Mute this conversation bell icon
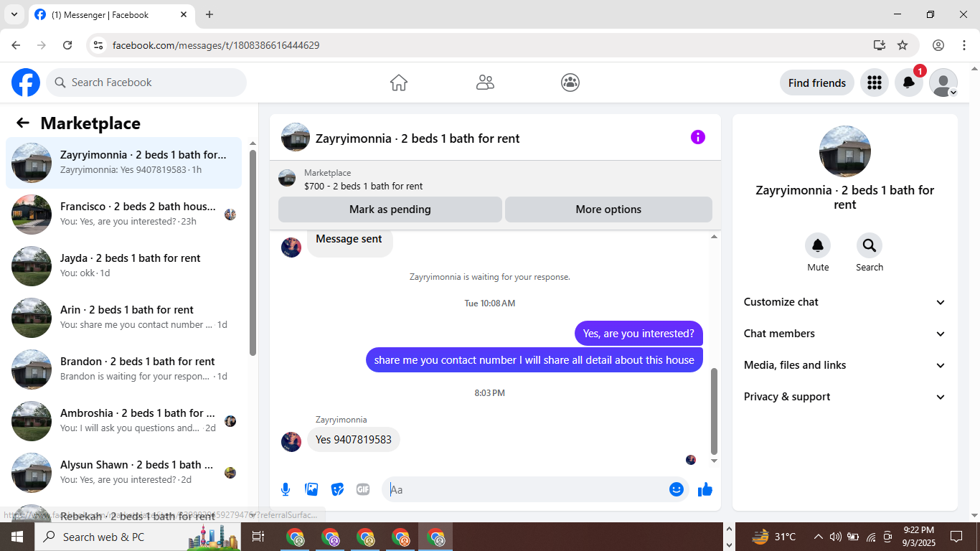This screenshot has width=980, height=551. [x=818, y=246]
